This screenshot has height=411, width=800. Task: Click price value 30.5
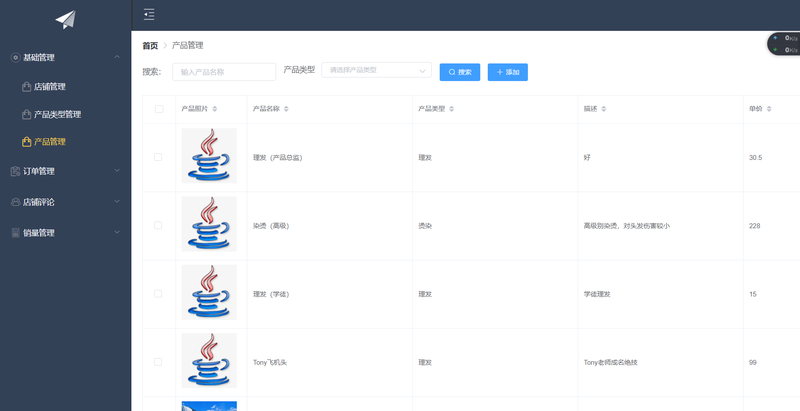point(756,158)
